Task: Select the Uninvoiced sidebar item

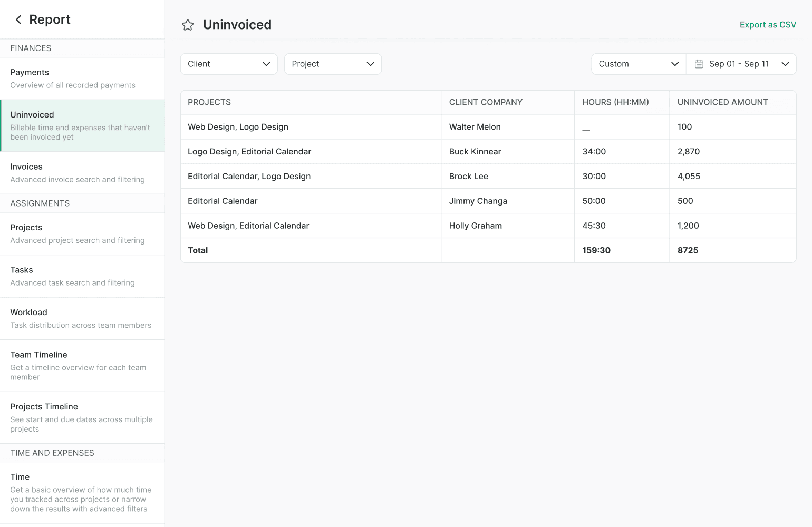Action: coord(82,125)
